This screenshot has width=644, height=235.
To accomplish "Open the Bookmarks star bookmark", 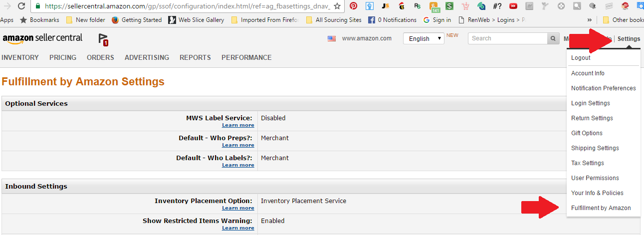I will 39,20.
